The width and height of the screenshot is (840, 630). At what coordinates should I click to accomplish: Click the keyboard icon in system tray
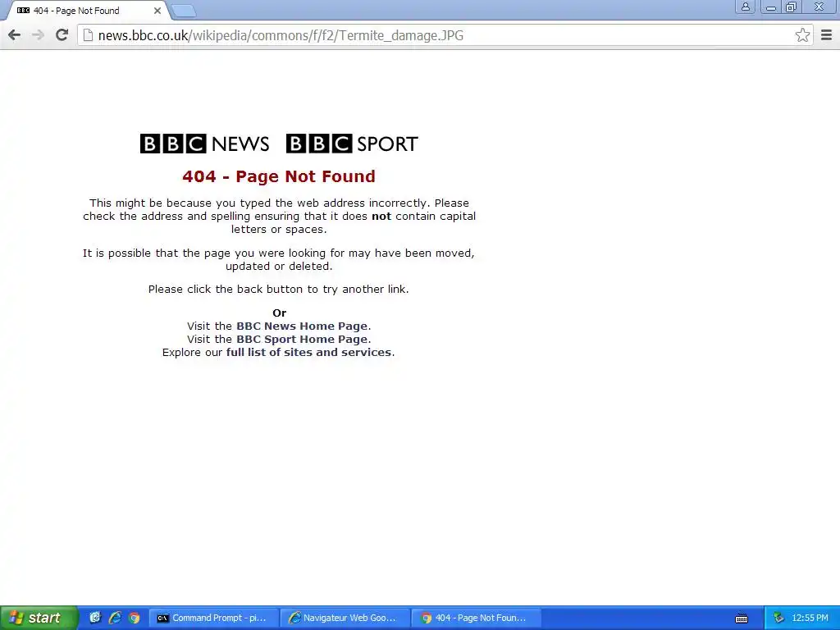[x=742, y=619]
